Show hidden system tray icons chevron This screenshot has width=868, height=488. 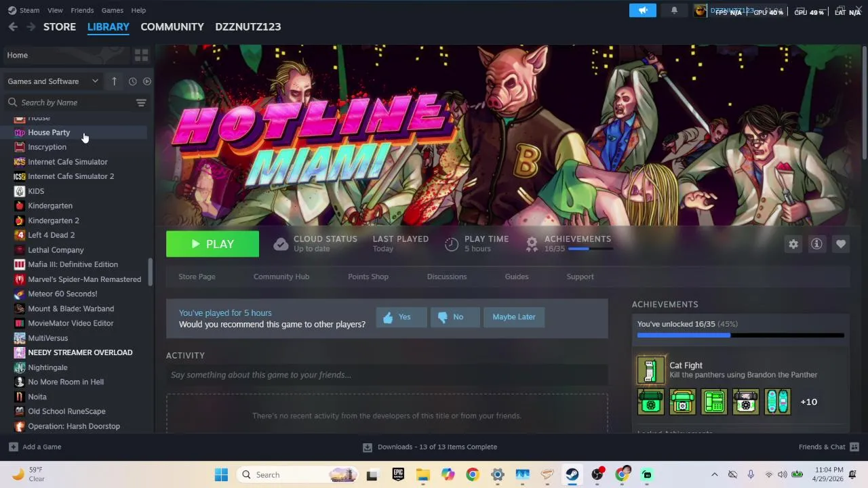(x=714, y=474)
